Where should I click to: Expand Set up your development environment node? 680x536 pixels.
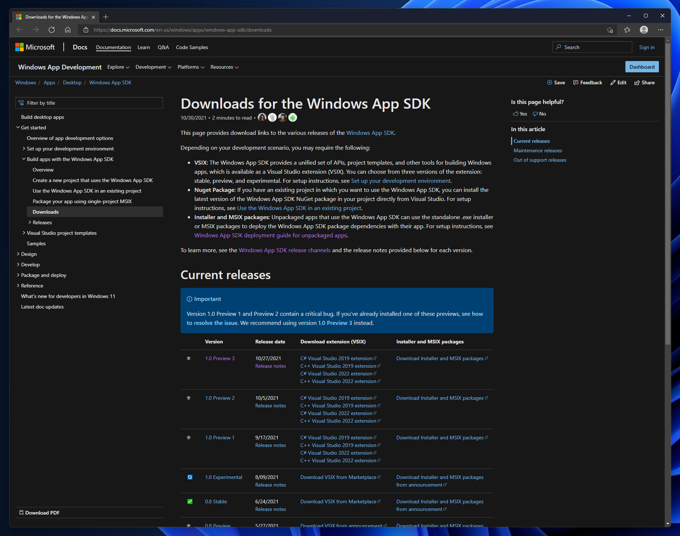point(24,148)
